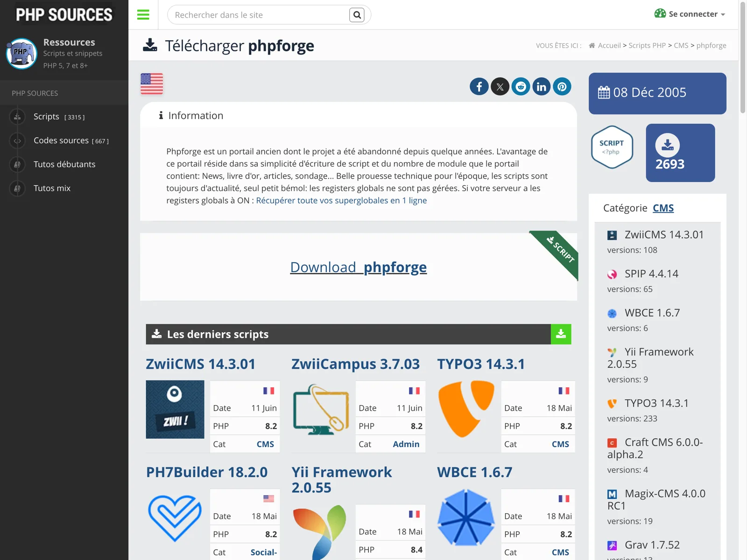The image size is (747, 560).
Task: Click the PHP elephant logo
Action: pos(21,54)
